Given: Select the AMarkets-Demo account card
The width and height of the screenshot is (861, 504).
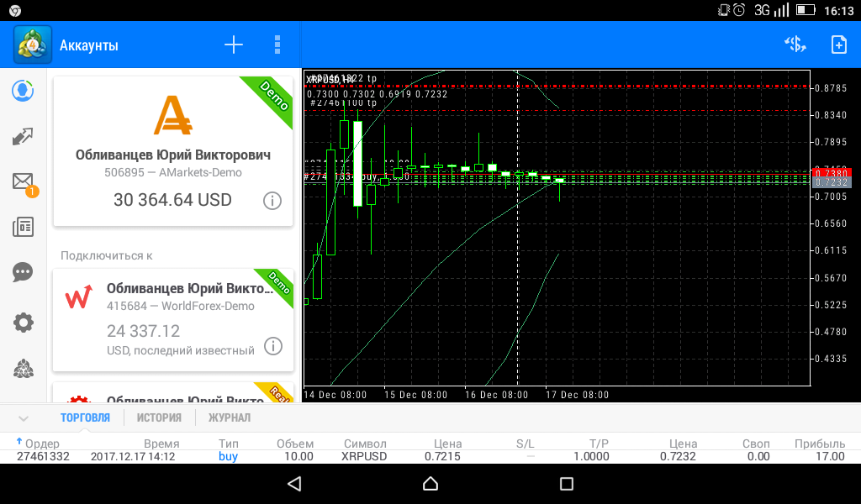Looking at the screenshot, I should 173,151.
